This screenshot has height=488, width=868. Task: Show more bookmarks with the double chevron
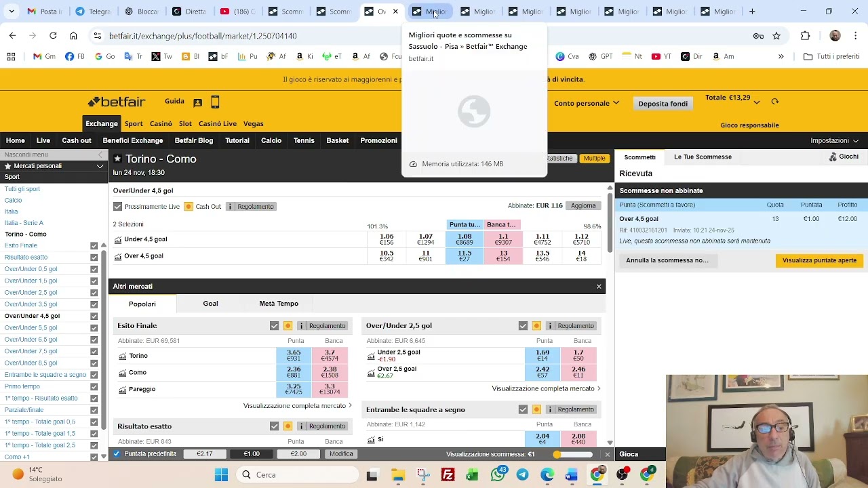tap(781, 56)
